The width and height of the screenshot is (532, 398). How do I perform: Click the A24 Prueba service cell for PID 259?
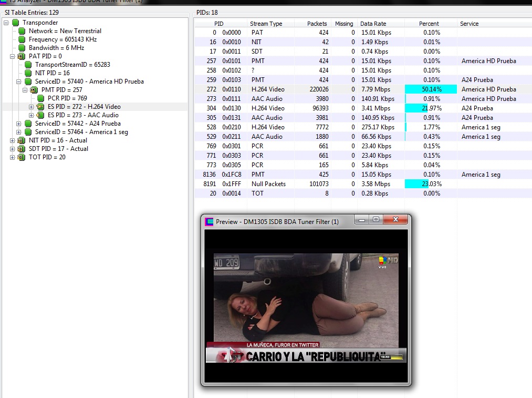[477, 80]
